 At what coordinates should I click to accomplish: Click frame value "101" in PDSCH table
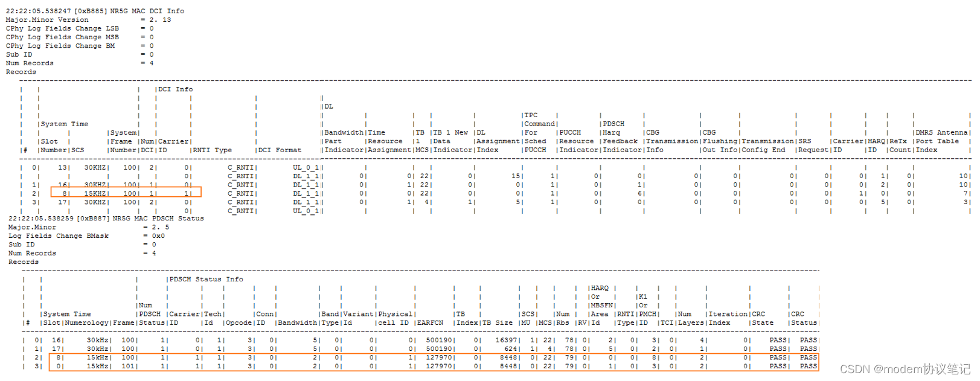click(x=128, y=366)
